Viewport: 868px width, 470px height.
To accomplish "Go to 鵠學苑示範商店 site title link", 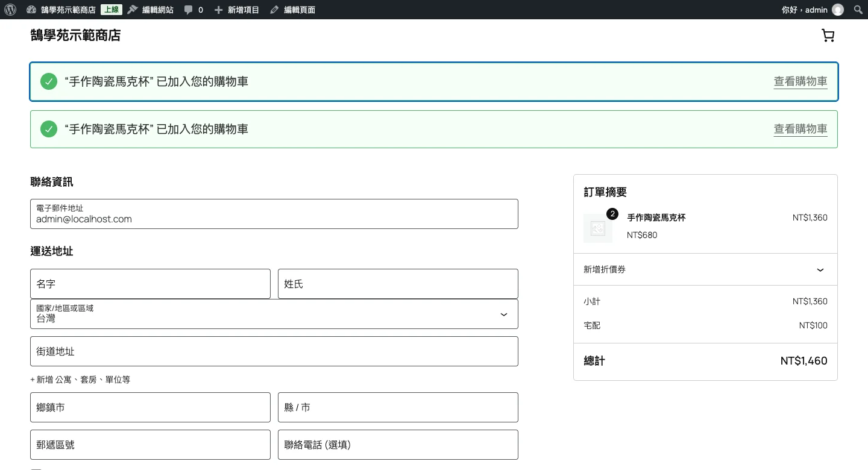I will [75, 36].
